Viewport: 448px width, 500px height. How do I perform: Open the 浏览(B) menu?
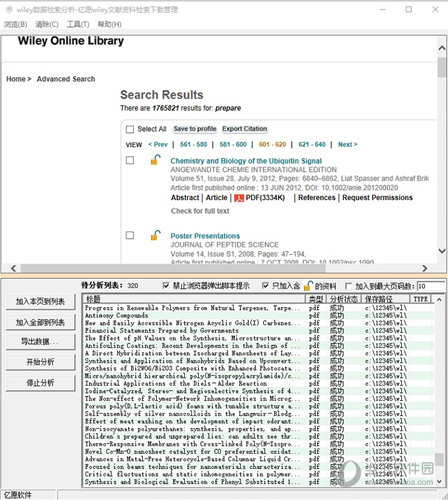[15, 24]
